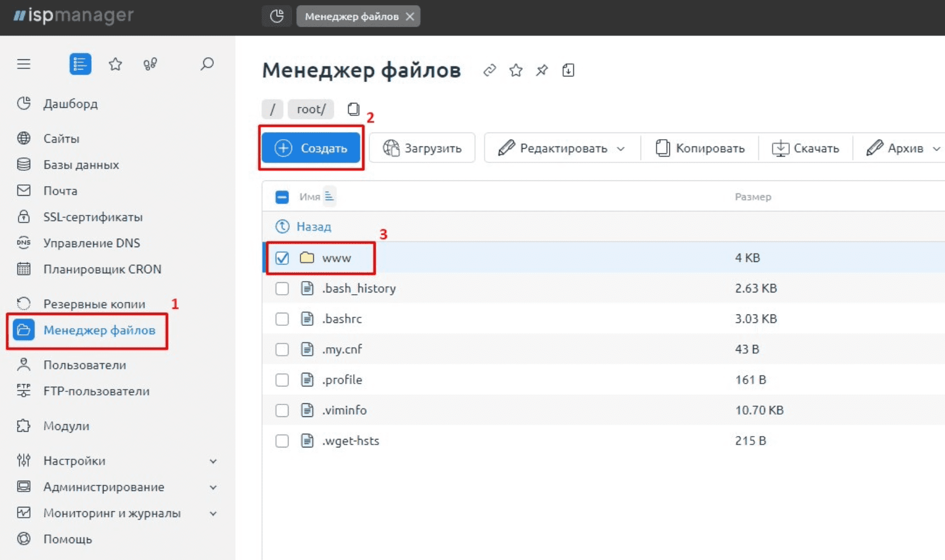This screenshot has width=945, height=560.
Task: Click the Назад link
Action: click(313, 227)
